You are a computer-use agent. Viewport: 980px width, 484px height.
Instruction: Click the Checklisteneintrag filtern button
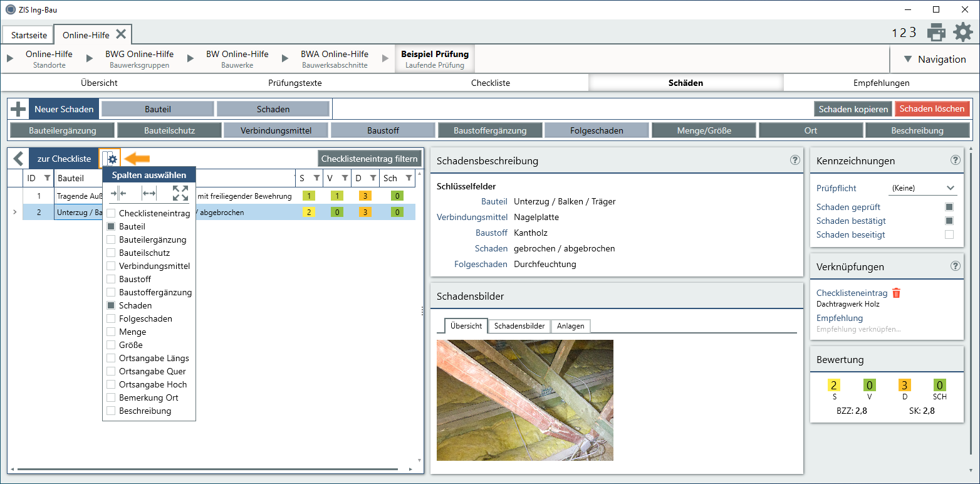[x=369, y=159]
